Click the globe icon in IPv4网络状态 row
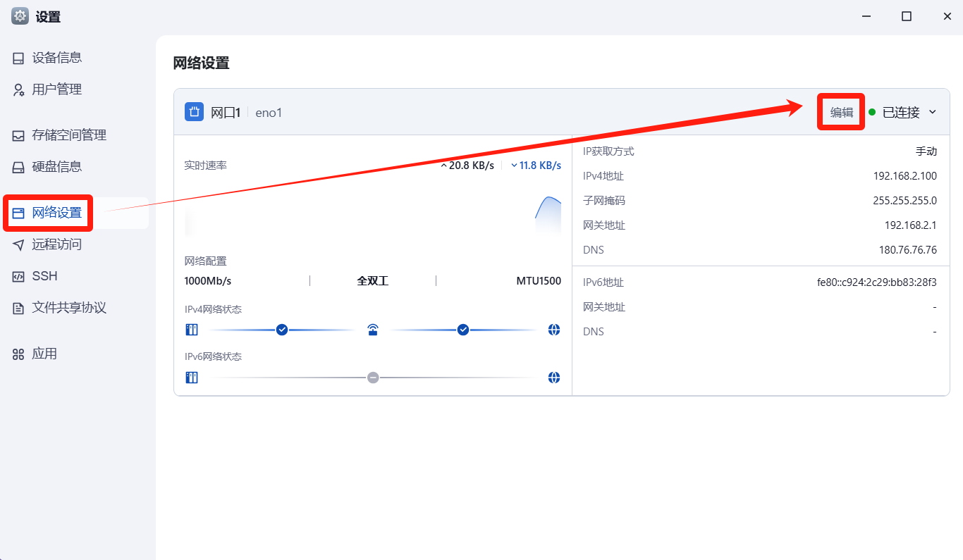963x560 pixels. [x=554, y=330]
